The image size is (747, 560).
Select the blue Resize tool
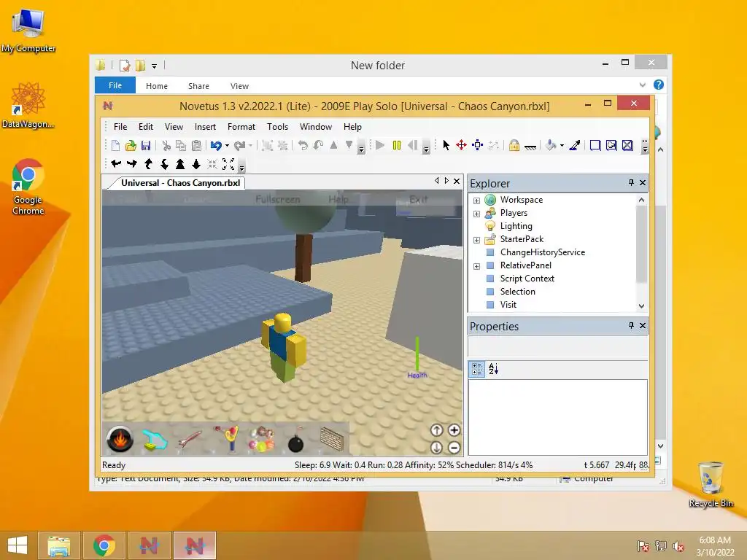477,145
